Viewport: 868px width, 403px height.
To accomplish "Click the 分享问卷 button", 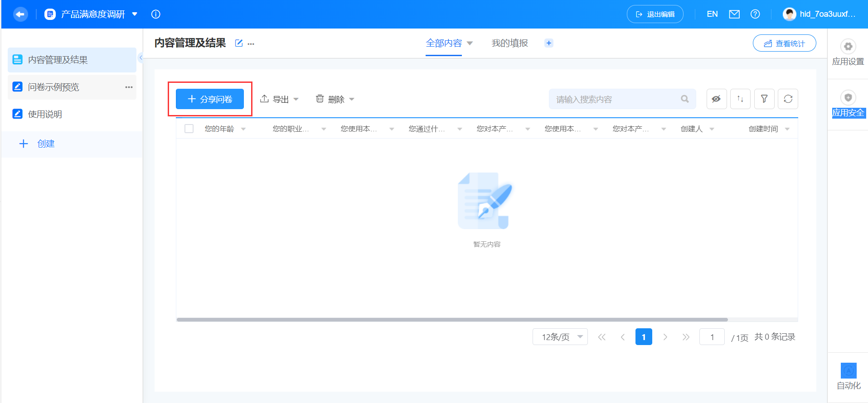I will point(210,99).
